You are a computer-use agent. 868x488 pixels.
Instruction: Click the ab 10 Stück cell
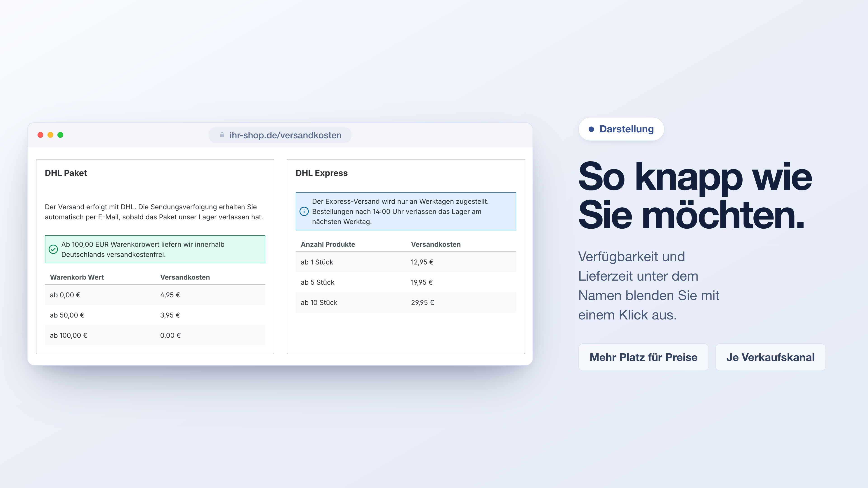(319, 303)
